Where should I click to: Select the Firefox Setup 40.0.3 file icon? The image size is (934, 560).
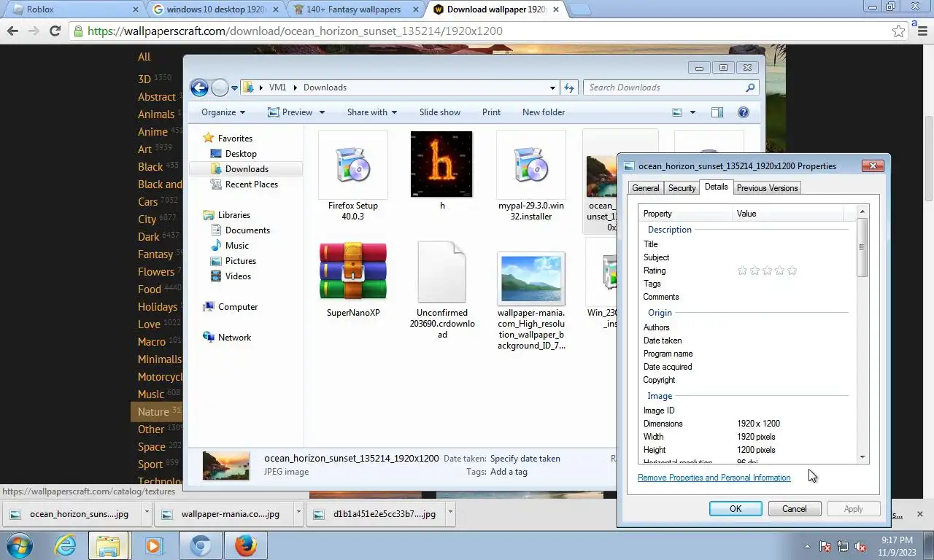[x=353, y=164]
